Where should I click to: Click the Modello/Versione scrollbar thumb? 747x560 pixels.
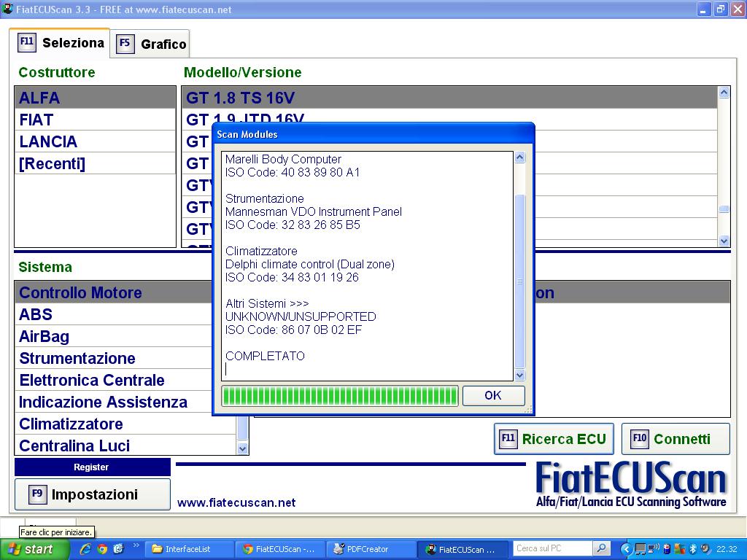point(724,209)
